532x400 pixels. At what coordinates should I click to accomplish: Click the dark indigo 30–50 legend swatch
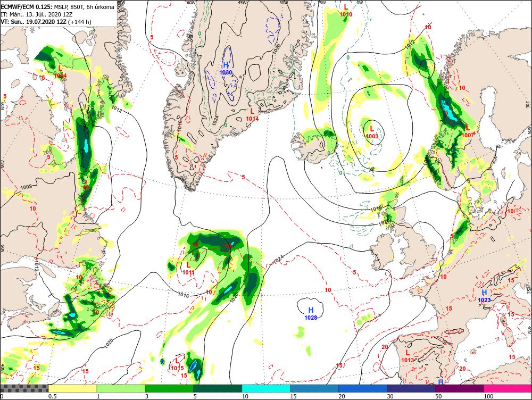click(411, 388)
